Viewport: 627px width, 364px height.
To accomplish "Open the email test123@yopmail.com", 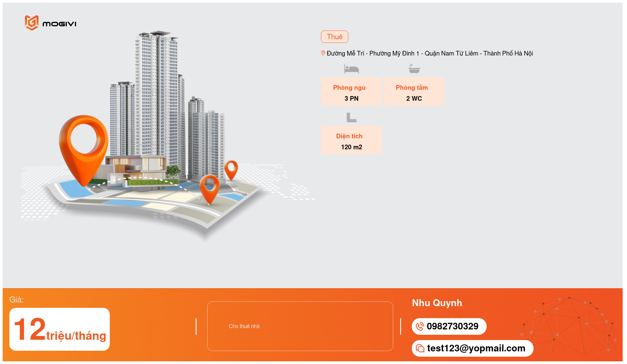I will coord(476,348).
